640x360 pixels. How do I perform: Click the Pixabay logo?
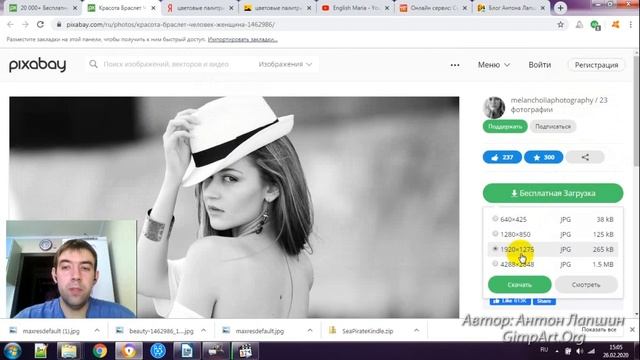coord(38,64)
